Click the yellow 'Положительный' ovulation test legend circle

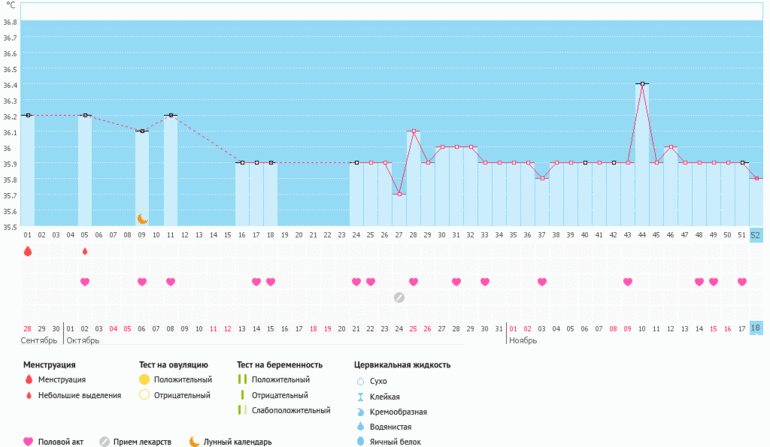(x=144, y=380)
